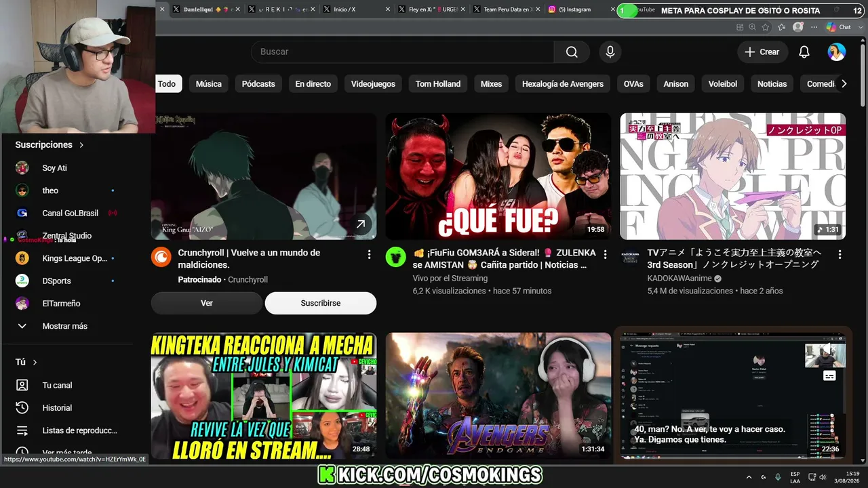Image resolution: width=868 pixels, height=488 pixels.
Task: Click the playlists list icon
Action: click(x=22, y=430)
